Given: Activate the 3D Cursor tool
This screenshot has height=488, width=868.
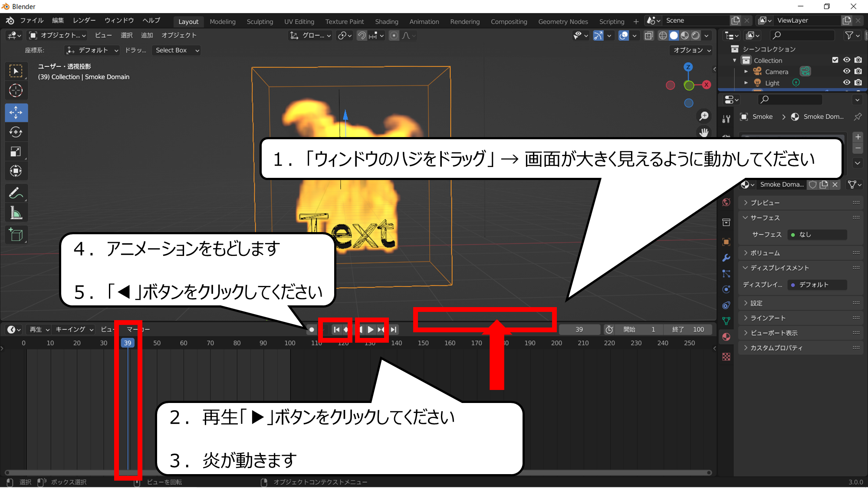Looking at the screenshot, I should click(x=16, y=91).
